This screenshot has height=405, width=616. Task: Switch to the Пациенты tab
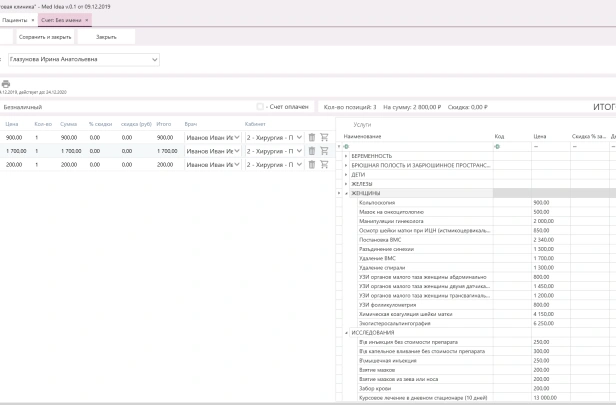(14, 19)
